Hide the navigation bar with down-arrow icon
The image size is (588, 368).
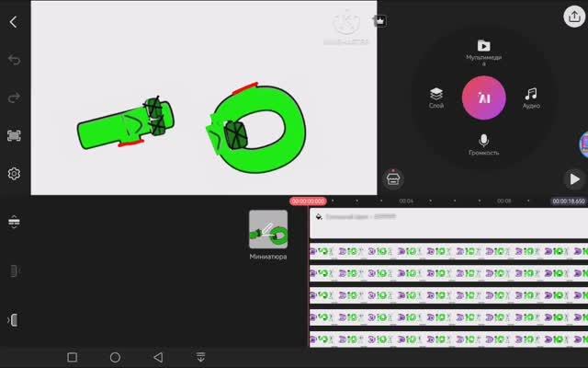201,357
